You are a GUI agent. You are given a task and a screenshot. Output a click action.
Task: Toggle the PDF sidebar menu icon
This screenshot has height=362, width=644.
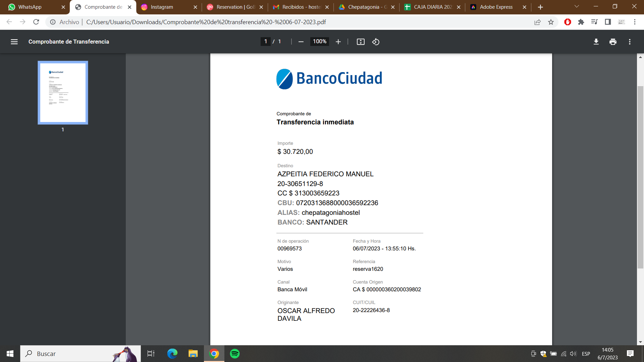[x=14, y=42]
